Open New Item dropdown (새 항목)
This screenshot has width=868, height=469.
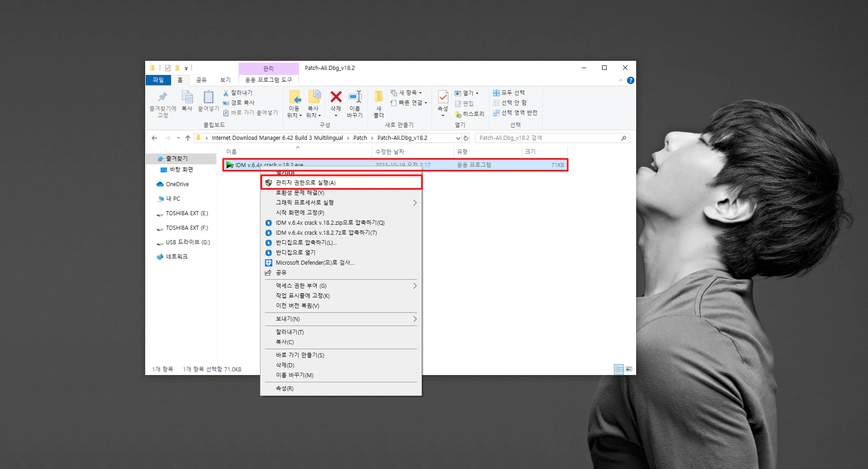(x=406, y=93)
